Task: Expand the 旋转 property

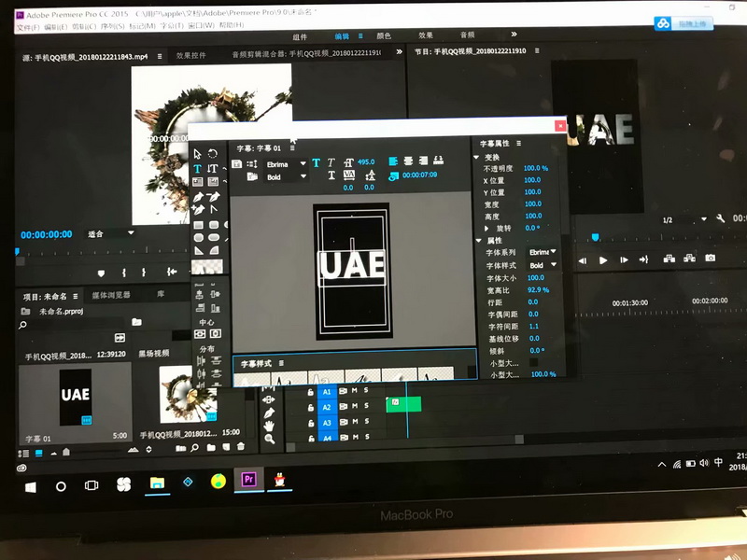Action: 486,229
